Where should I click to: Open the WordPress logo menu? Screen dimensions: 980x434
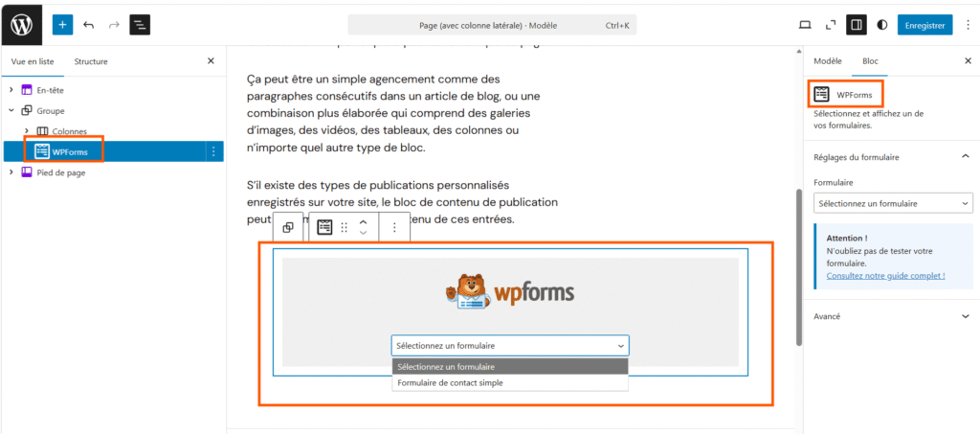(21, 25)
